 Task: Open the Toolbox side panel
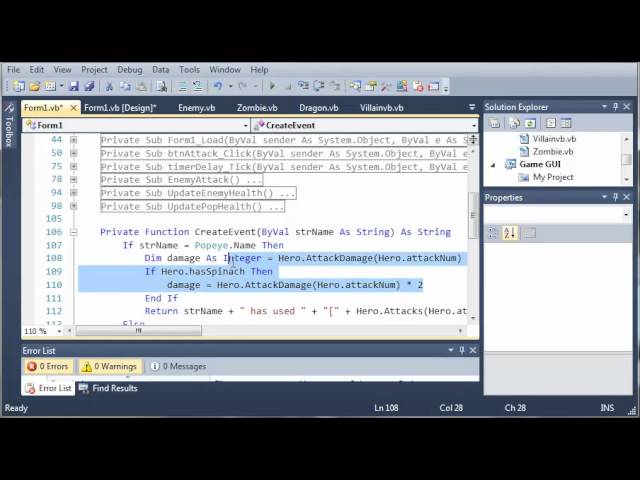click(9, 130)
